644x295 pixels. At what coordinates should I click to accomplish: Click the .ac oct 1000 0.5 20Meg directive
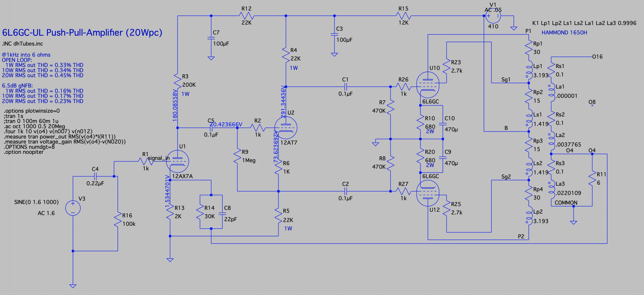pos(34,126)
